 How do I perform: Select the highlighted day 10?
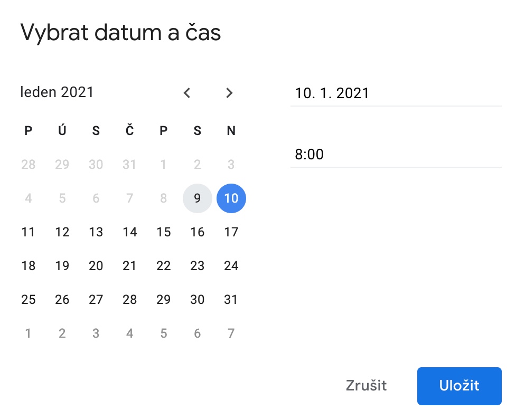231,198
